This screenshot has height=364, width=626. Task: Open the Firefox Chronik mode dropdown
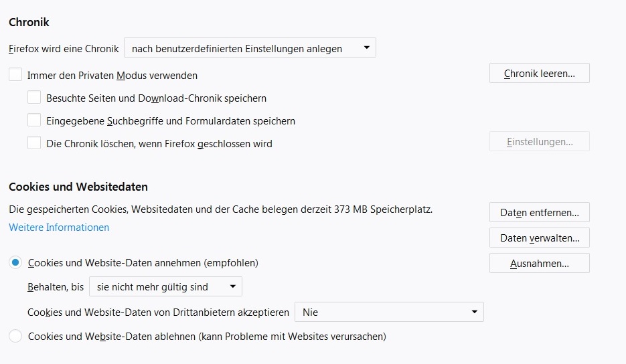click(x=250, y=48)
